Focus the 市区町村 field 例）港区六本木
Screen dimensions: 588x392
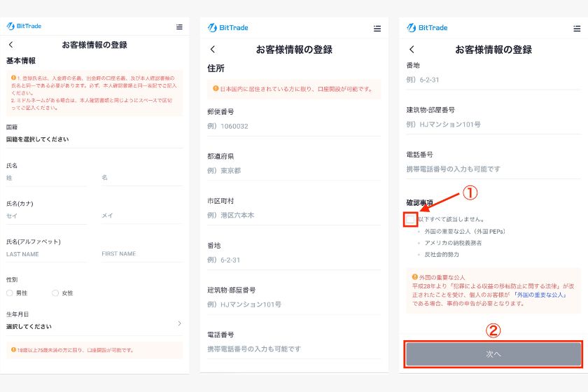pyautogui.click(x=294, y=216)
